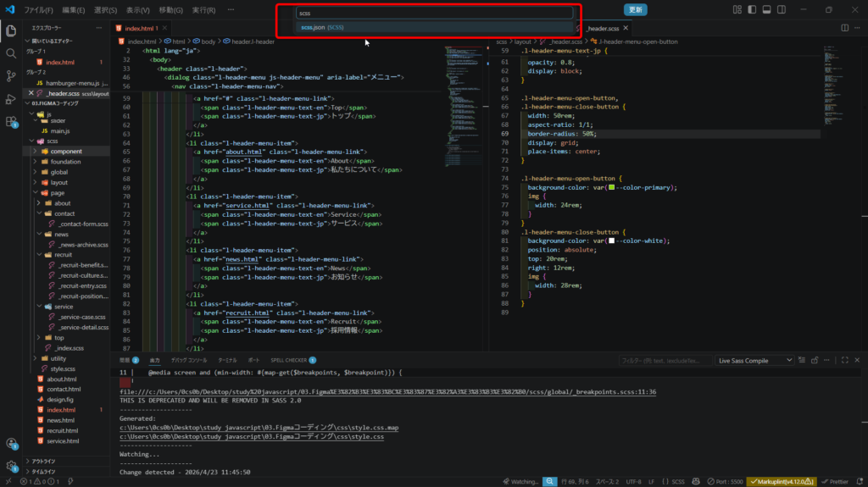Open Run and Debug view
The width and height of the screenshot is (868, 487).
click(11, 99)
